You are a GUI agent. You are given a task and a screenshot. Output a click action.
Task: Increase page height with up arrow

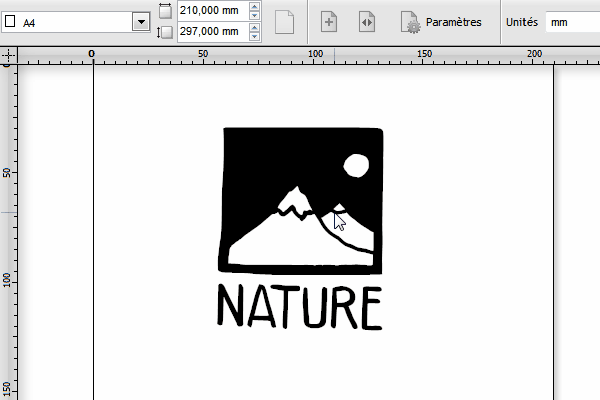[x=254, y=27]
